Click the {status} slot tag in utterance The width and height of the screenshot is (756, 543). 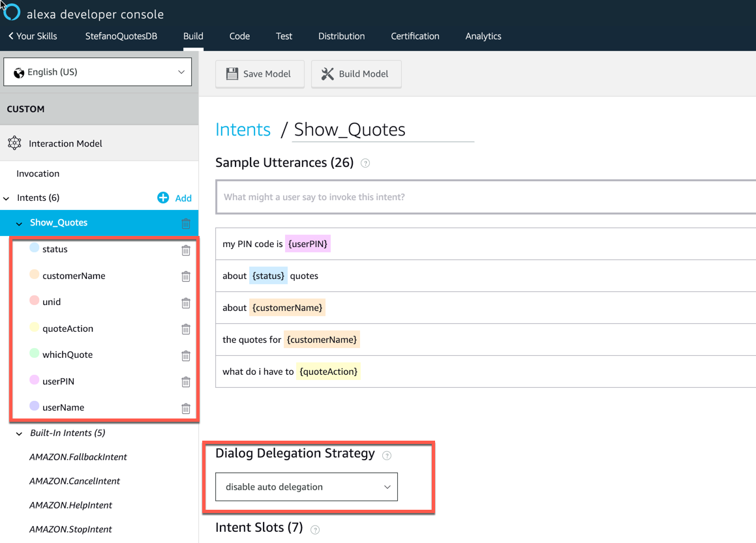[x=268, y=276]
